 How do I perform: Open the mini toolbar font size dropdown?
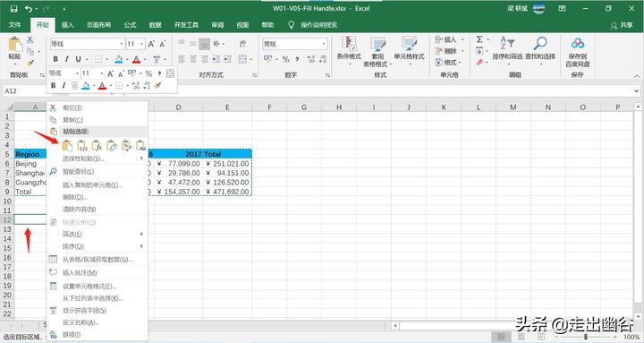101,73
